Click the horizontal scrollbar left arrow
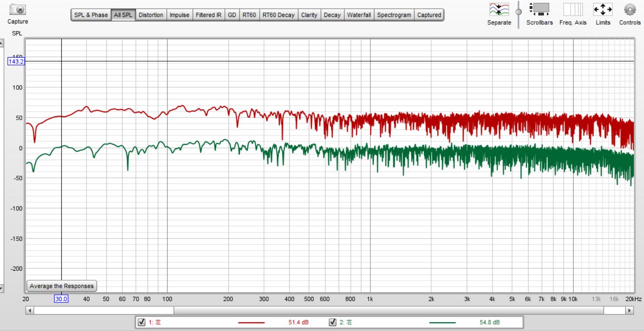 (30, 311)
